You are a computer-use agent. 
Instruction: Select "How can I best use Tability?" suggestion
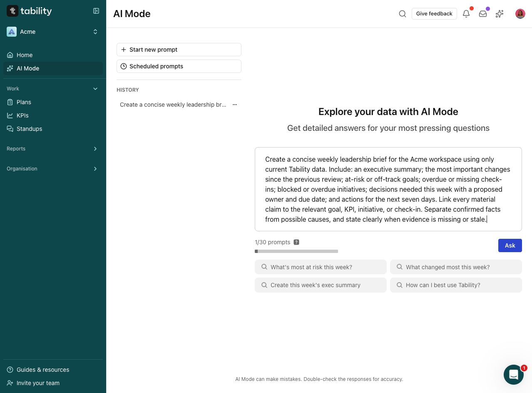click(x=456, y=285)
